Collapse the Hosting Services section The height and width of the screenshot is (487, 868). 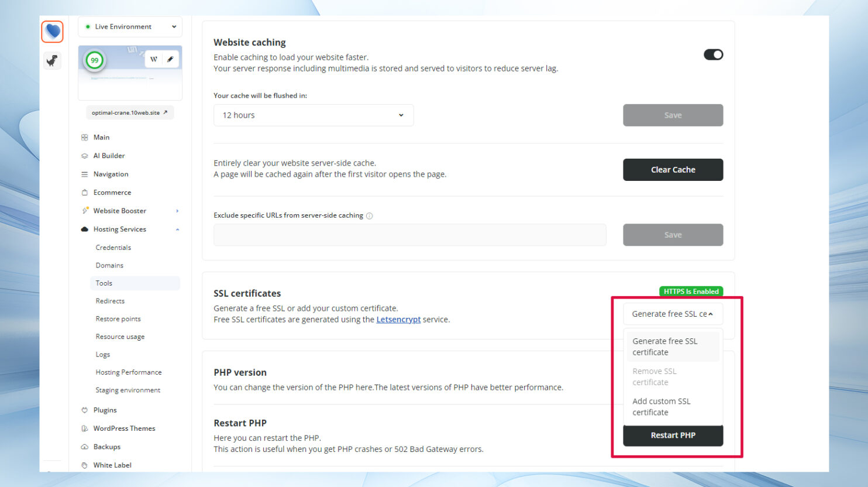177,229
